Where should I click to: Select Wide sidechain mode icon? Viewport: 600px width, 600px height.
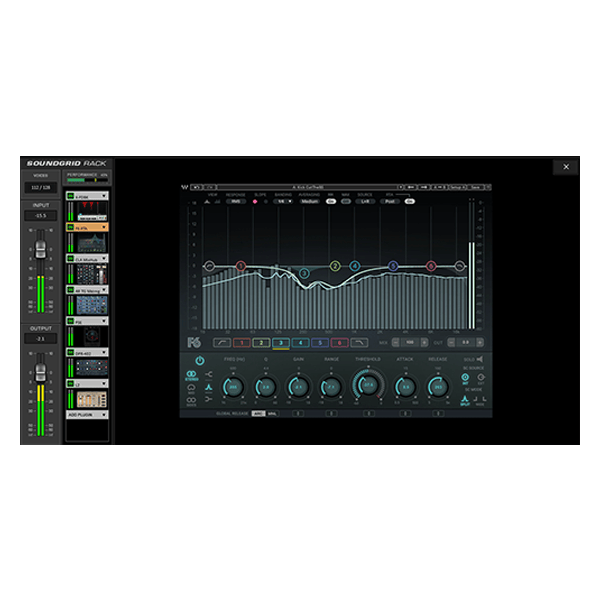tap(480, 399)
